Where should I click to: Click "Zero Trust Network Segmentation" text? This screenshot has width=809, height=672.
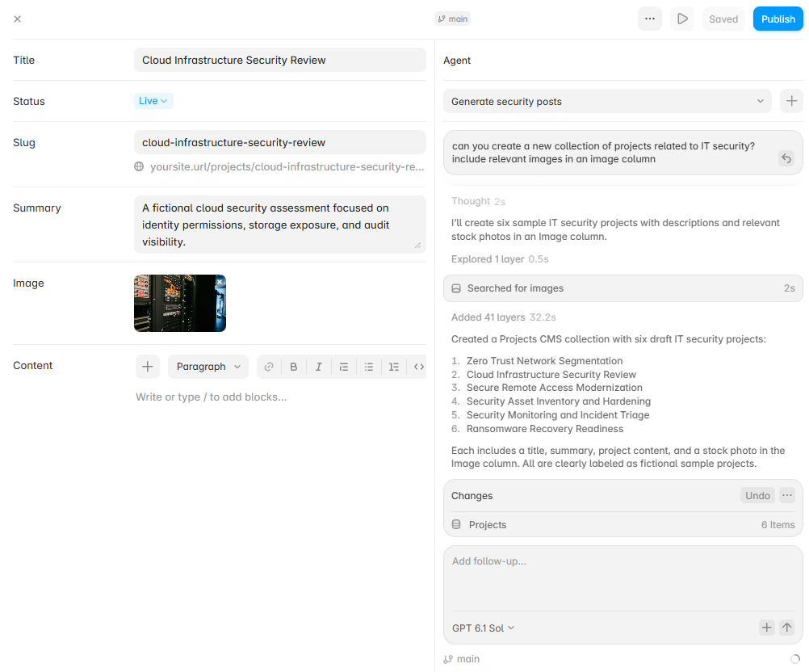tap(544, 361)
